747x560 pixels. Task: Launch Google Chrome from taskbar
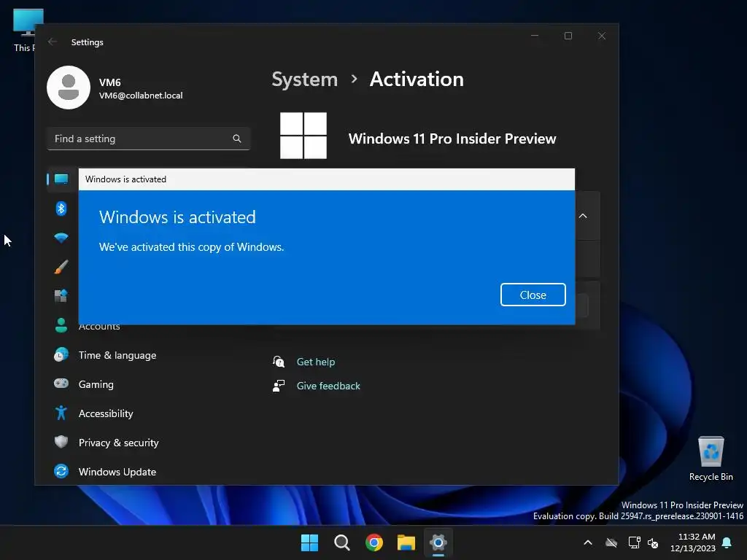374,542
